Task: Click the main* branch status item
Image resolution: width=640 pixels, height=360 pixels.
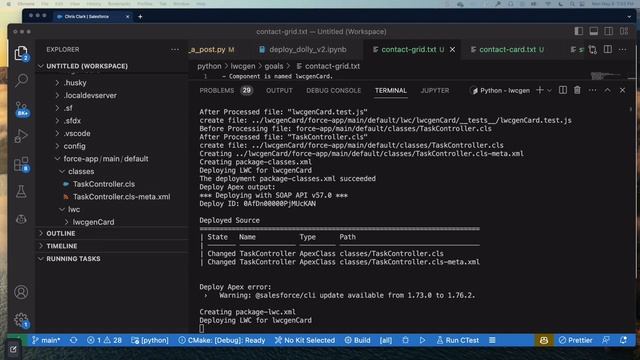Action: (46, 340)
